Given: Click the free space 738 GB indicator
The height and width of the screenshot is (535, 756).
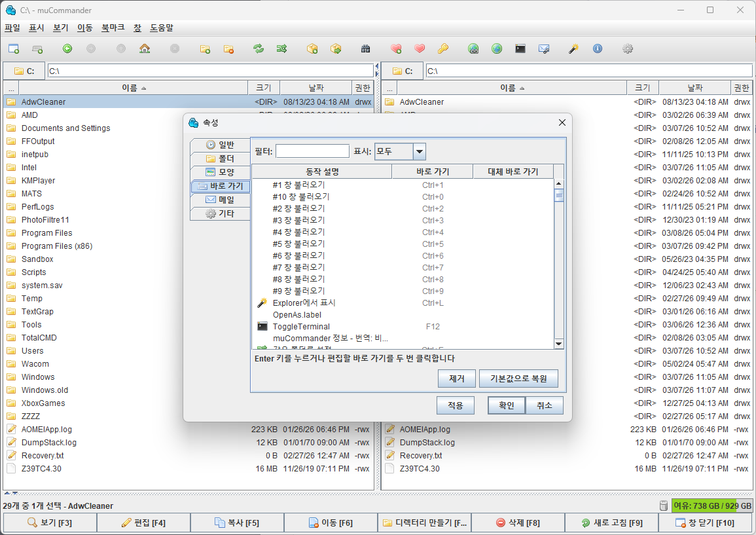Looking at the screenshot, I should coord(711,506).
